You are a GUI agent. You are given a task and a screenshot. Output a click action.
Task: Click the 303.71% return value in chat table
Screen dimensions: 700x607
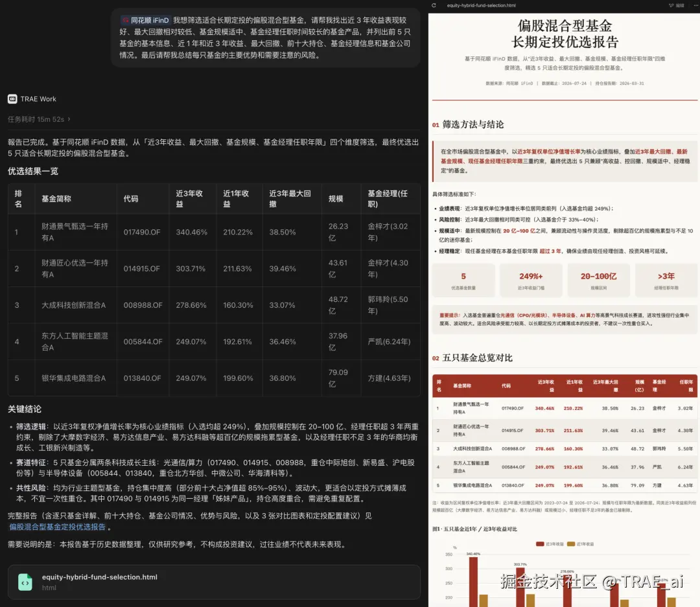(x=191, y=269)
